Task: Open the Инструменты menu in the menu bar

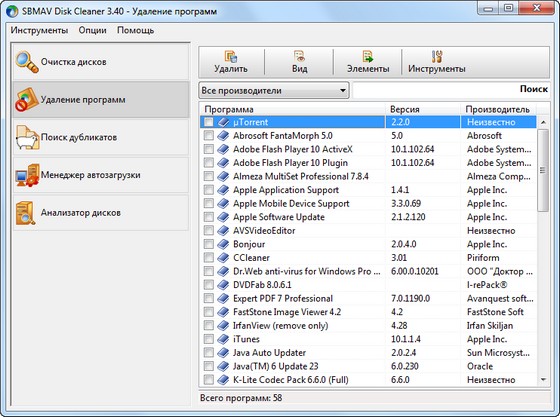Action: 39,30
